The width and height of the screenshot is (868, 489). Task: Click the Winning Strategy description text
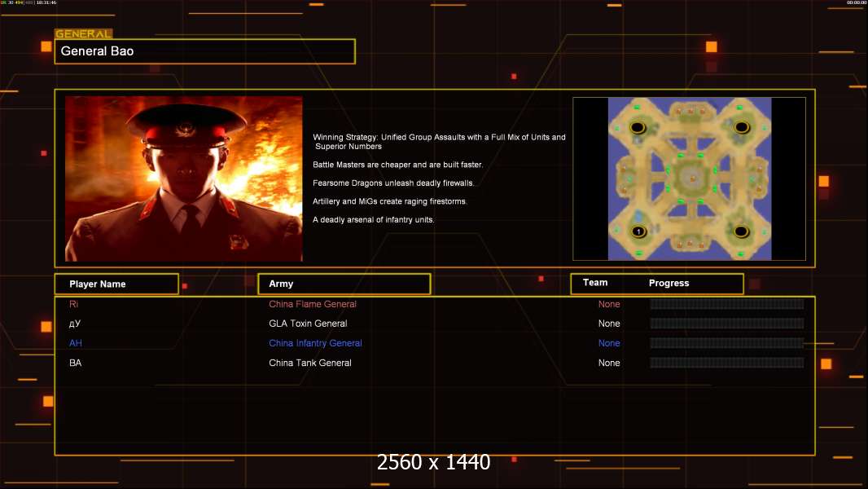coord(439,142)
